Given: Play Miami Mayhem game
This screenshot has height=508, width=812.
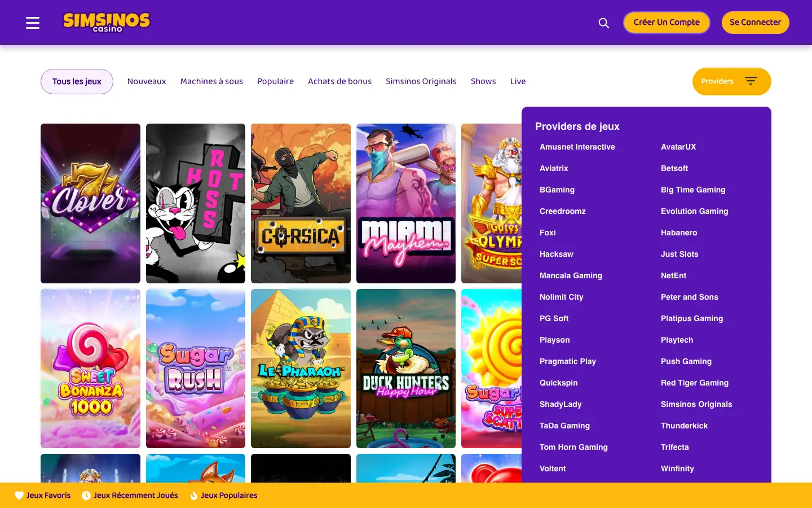Looking at the screenshot, I should tap(406, 203).
